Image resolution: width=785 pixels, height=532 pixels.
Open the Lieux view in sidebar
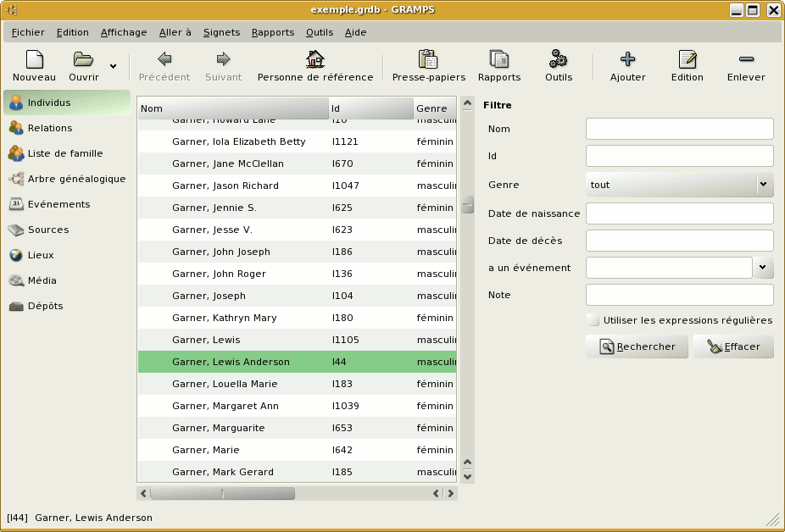click(40, 255)
